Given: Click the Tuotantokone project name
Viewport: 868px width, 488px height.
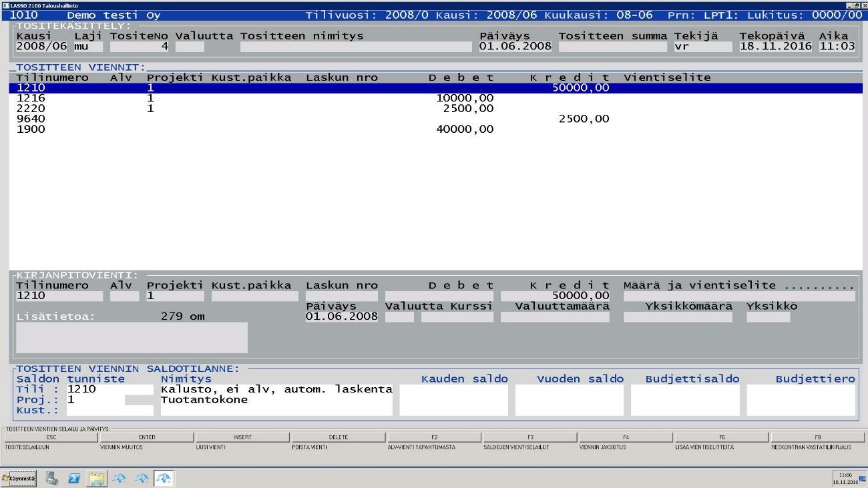Looking at the screenshot, I should pos(204,400).
